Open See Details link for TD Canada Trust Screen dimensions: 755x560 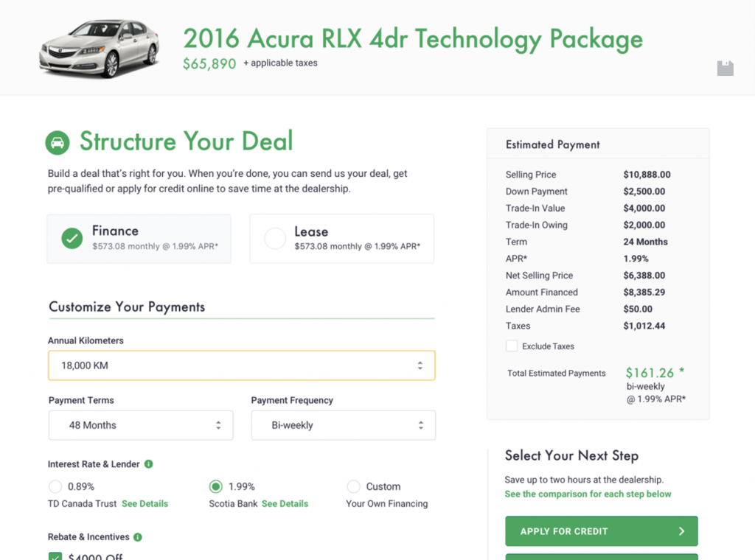coord(145,504)
